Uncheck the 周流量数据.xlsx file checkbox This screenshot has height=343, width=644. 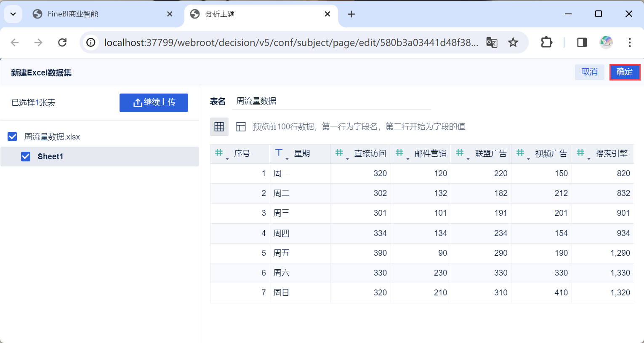point(12,137)
